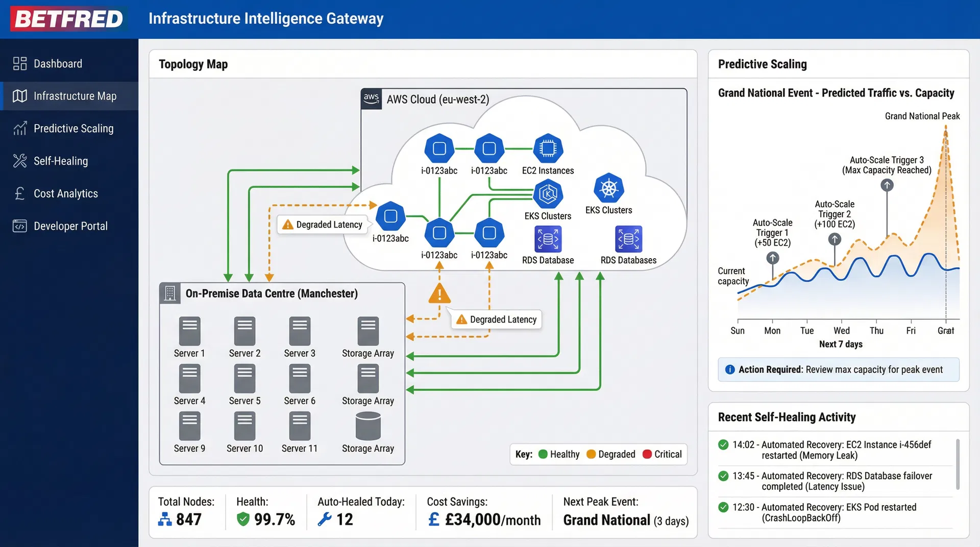Viewport: 980px width, 547px height.
Task: Click the Storage Array cylinder icon
Action: coord(368,428)
